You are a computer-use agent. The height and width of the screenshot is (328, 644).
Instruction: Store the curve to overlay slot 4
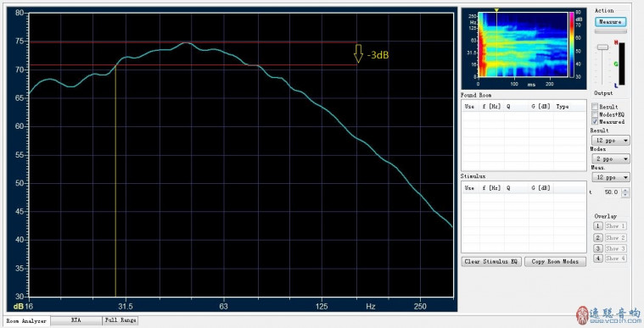[598, 259]
